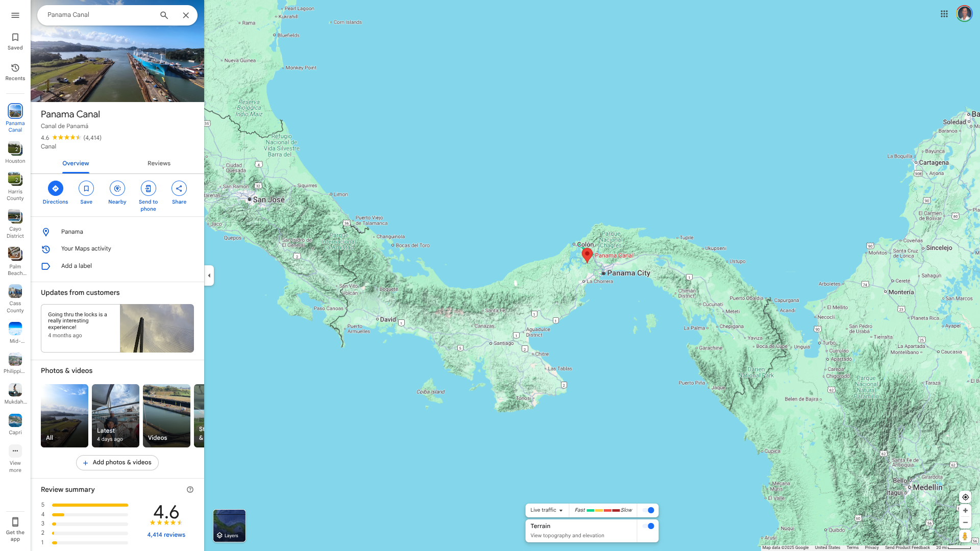Click the Nearby icon button
This screenshot has height=551, width=980.
[x=117, y=189]
